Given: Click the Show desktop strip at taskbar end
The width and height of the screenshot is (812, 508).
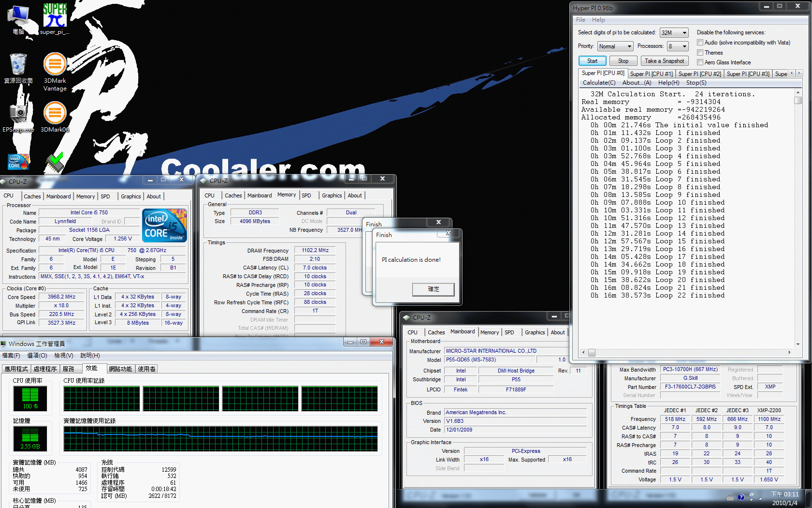Looking at the screenshot, I should tap(808, 498).
